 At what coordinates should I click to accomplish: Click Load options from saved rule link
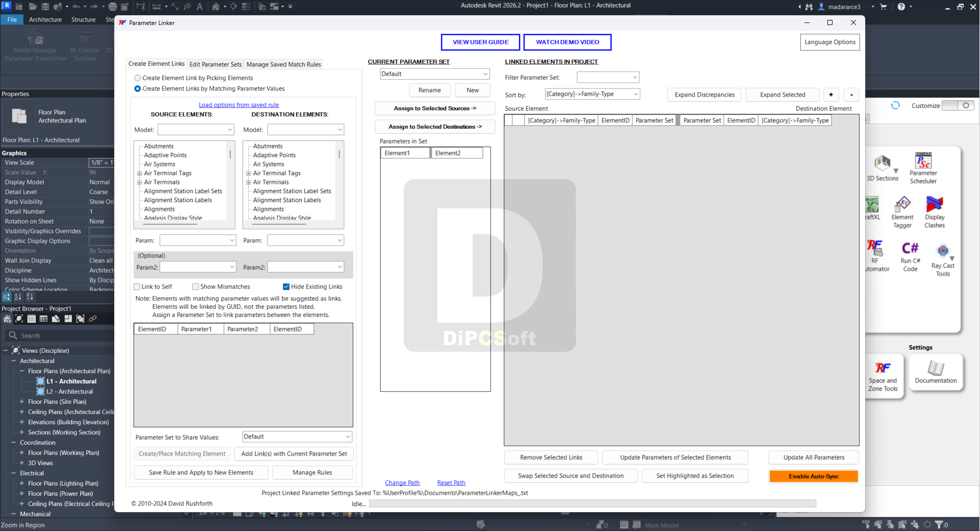pos(239,105)
